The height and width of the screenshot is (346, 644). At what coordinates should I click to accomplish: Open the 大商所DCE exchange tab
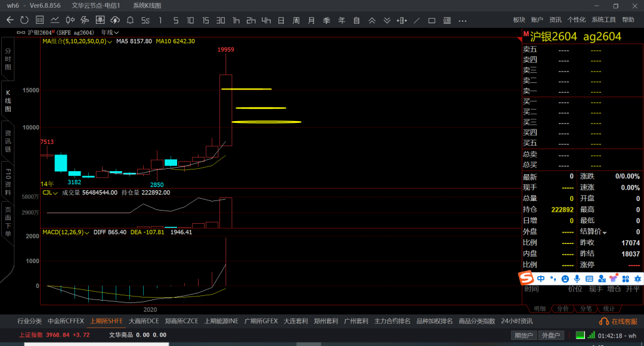point(144,322)
